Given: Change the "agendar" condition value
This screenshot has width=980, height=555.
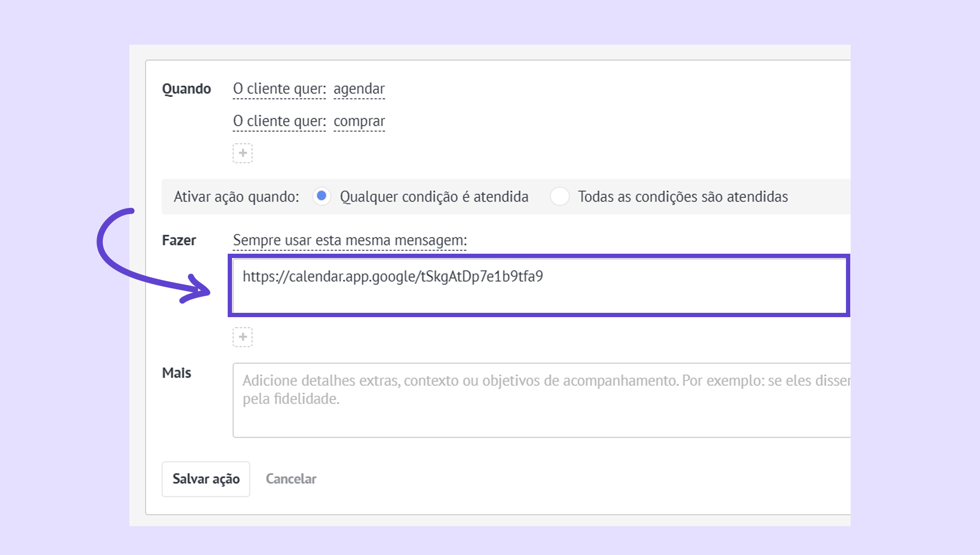Looking at the screenshot, I should (359, 89).
